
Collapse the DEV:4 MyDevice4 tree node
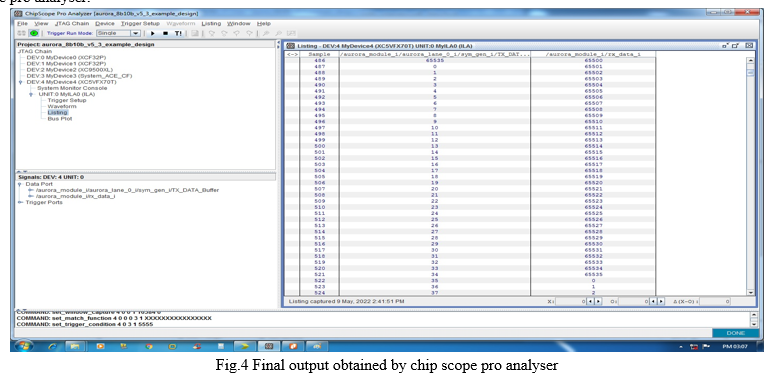pos(20,82)
